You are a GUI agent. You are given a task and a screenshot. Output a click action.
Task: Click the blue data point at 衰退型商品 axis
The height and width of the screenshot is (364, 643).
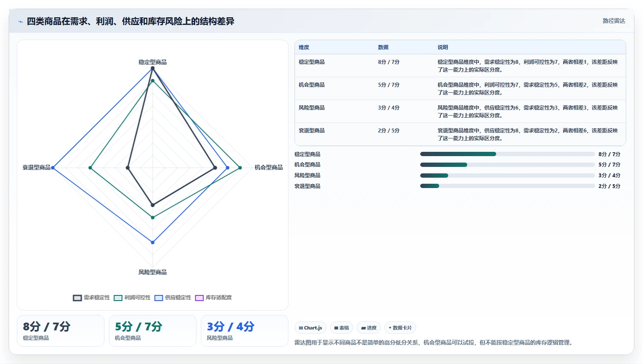pyautogui.click(x=53, y=168)
